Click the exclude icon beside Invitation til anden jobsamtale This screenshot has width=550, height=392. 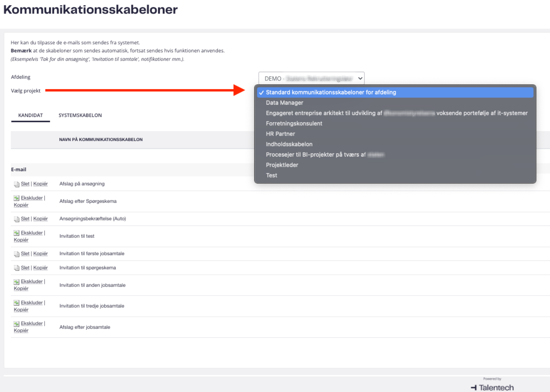pyautogui.click(x=16, y=282)
